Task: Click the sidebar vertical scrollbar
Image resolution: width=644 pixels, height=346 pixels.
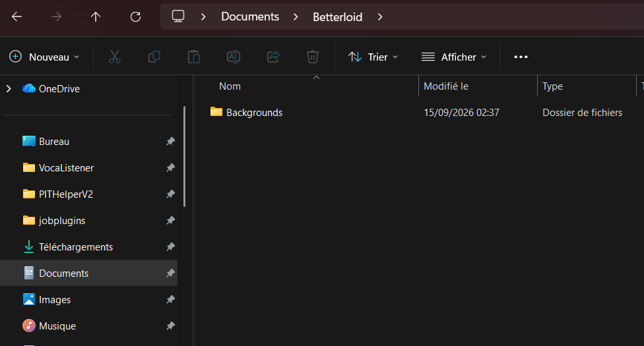Action: 184,156
